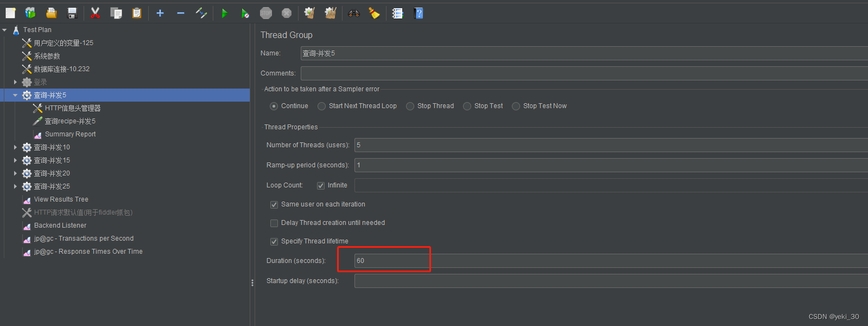Click the Name field containing 查询-并发5
Screen dimensions: 868x326
[x=584, y=53]
